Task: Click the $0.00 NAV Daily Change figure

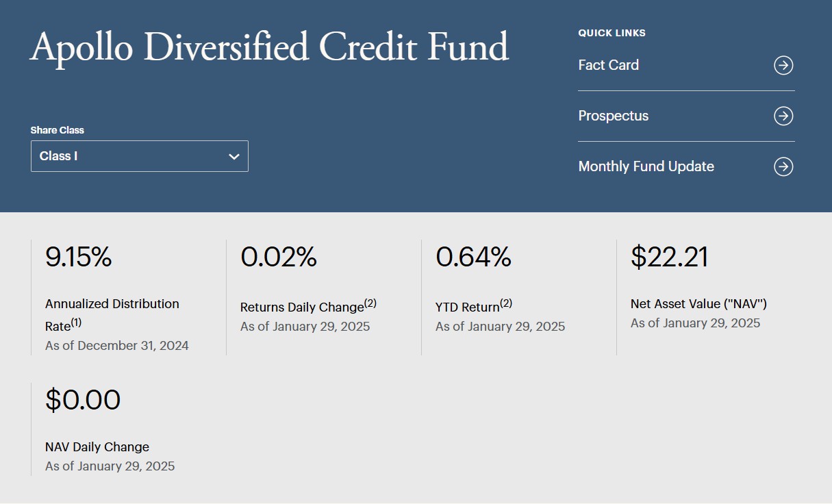Action: 83,400
